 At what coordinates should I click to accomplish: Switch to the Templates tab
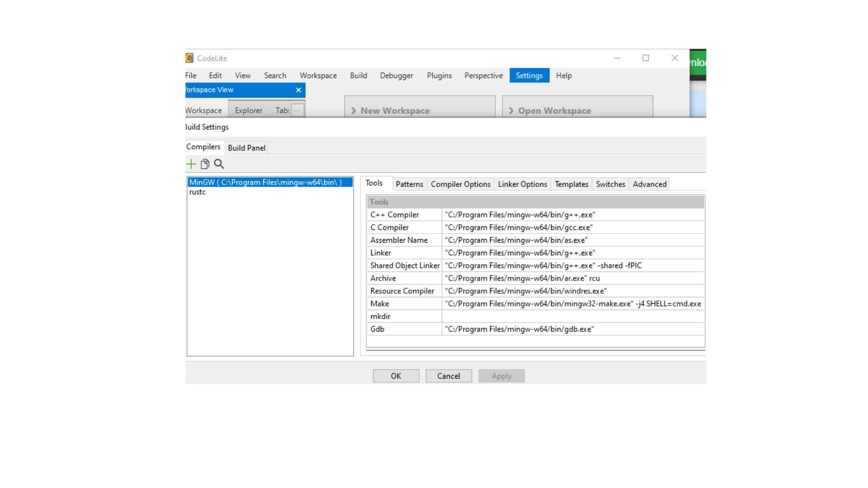571,184
